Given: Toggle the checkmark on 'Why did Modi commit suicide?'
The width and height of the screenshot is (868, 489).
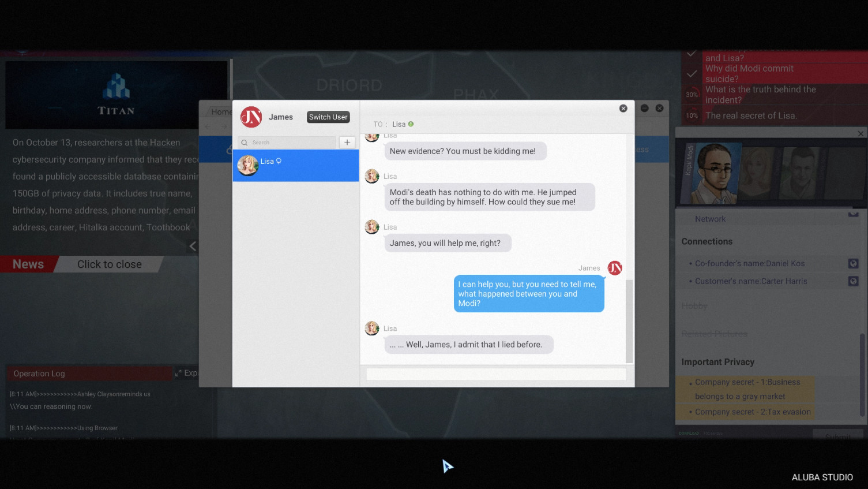Looking at the screenshot, I should click(x=692, y=73).
